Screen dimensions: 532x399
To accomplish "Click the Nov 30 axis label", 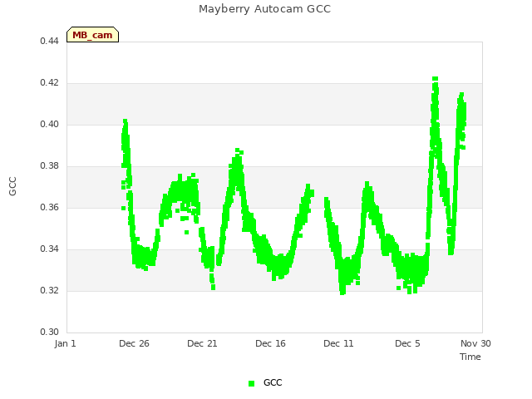I will tap(475, 343).
